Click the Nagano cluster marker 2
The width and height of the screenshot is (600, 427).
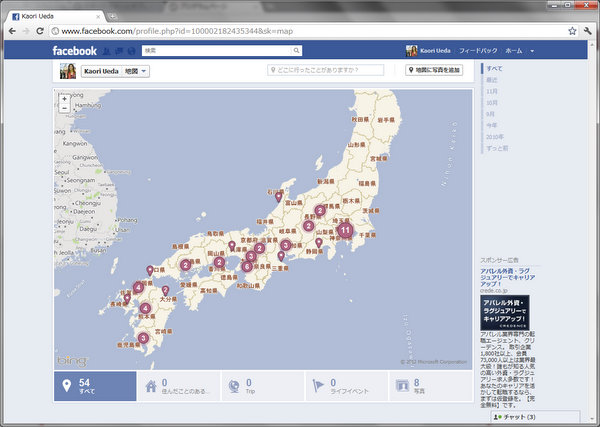coord(308,226)
